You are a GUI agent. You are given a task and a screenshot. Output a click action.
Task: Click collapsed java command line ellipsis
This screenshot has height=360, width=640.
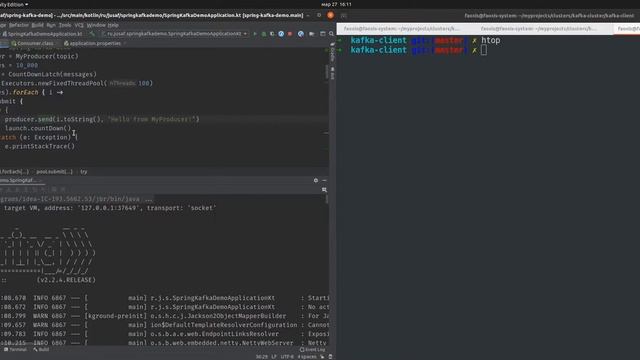(148, 199)
